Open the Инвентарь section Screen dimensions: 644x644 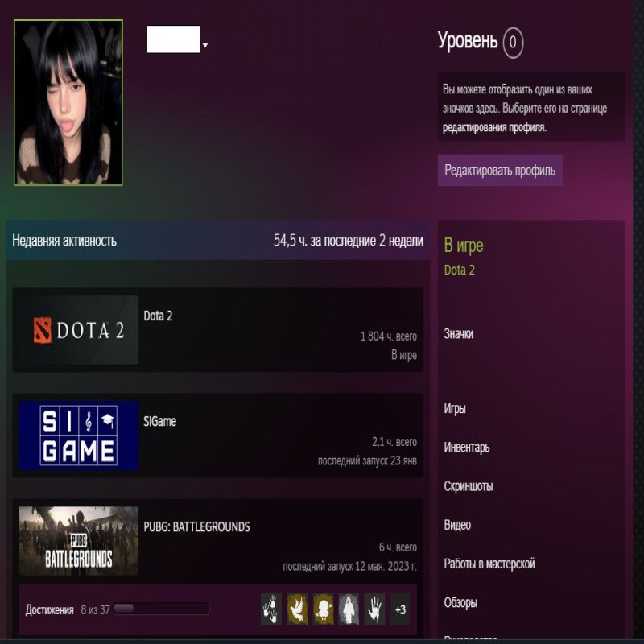pos(466,448)
